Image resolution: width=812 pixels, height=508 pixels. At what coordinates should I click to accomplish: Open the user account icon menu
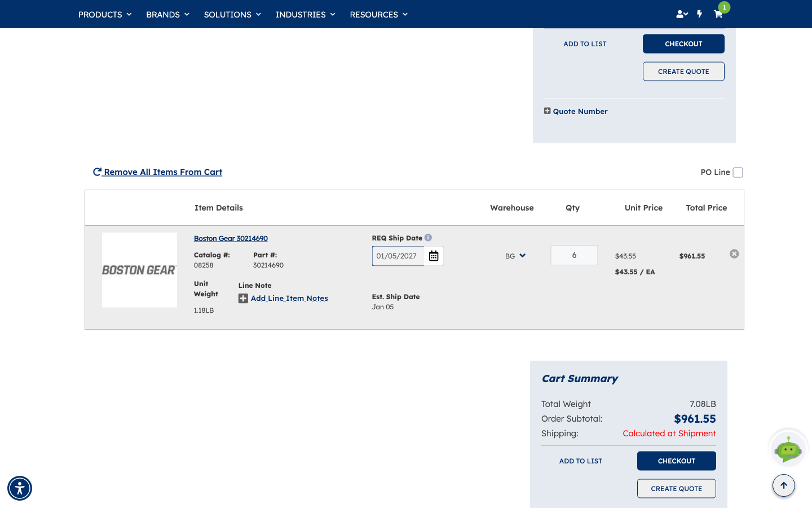(682, 14)
